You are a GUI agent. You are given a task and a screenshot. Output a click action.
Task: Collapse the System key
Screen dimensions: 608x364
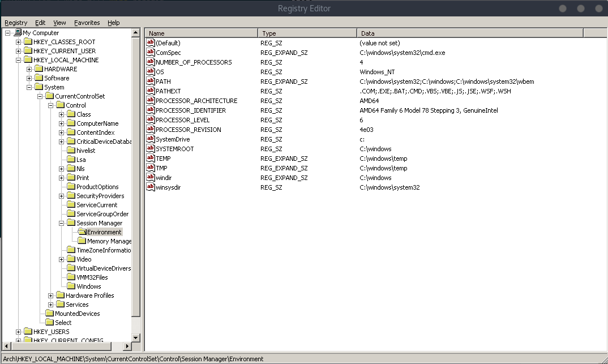click(29, 87)
